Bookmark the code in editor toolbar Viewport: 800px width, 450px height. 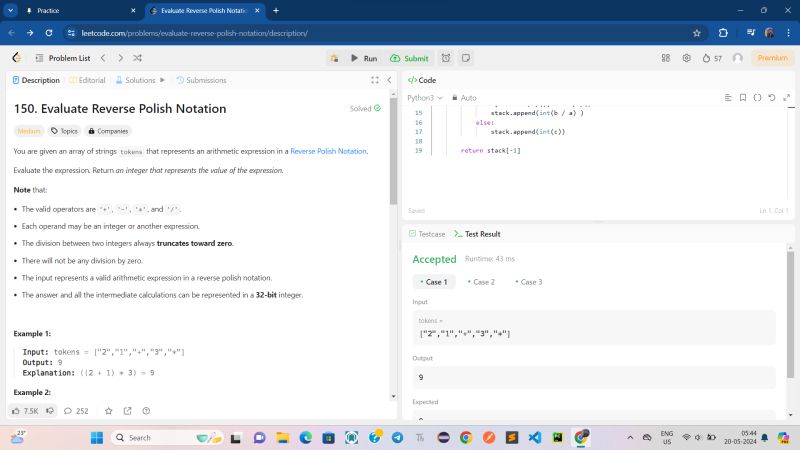[x=742, y=98]
